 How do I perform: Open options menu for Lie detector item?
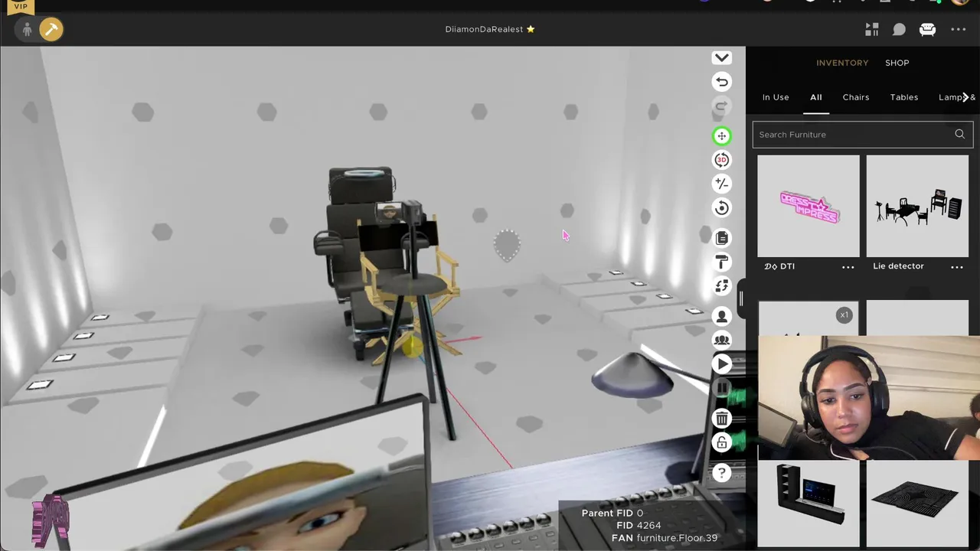(957, 267)
